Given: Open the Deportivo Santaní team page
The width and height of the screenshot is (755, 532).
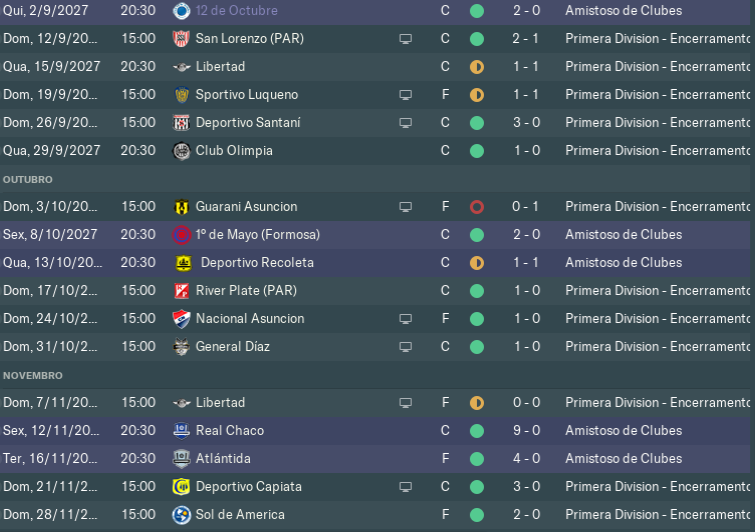Looking at the screenshot, I should point(248,123).
